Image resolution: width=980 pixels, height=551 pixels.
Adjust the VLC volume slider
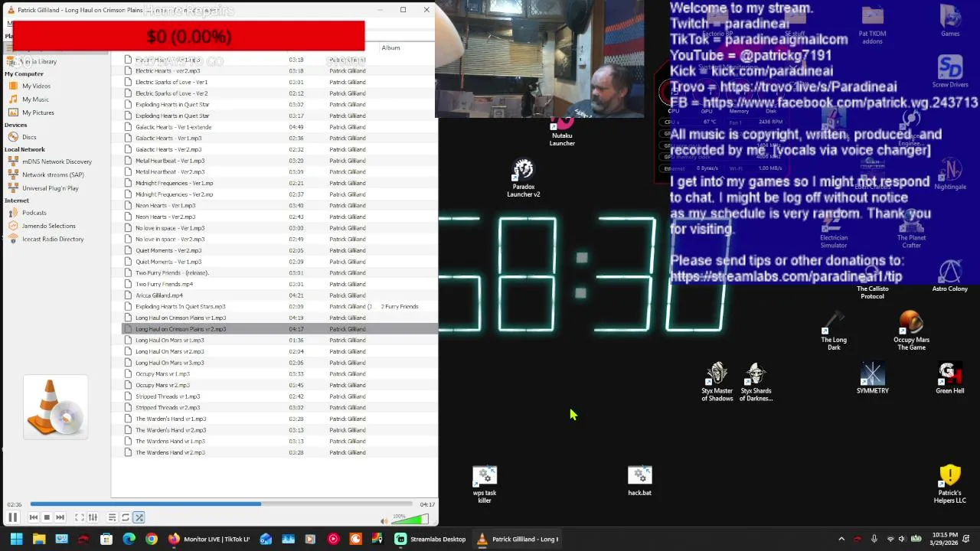[x=410, y=520]
